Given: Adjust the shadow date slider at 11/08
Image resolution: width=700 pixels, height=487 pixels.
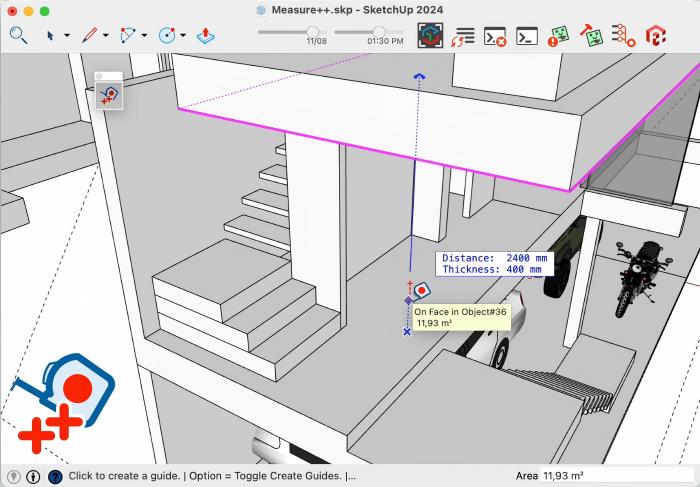Looking at the screenshot, I should (312, 32).
